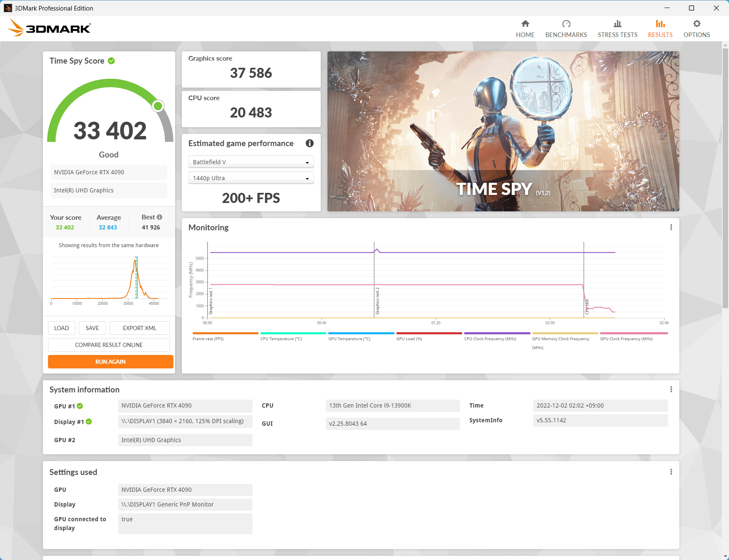Click EXPORT XML button
This screenshot has width=729, height=560.
[140, 328]
